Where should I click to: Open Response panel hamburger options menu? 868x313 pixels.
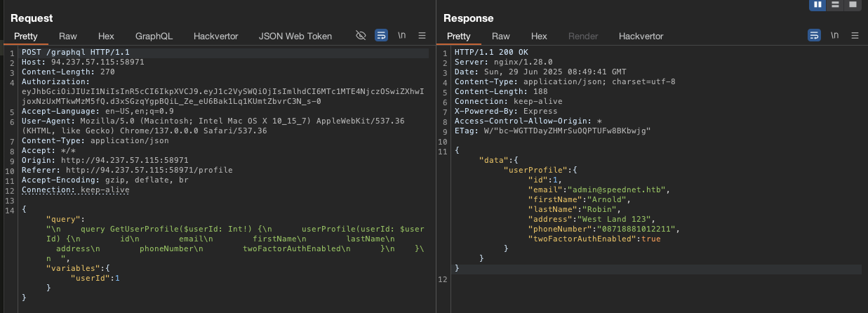tap(855, 35)
